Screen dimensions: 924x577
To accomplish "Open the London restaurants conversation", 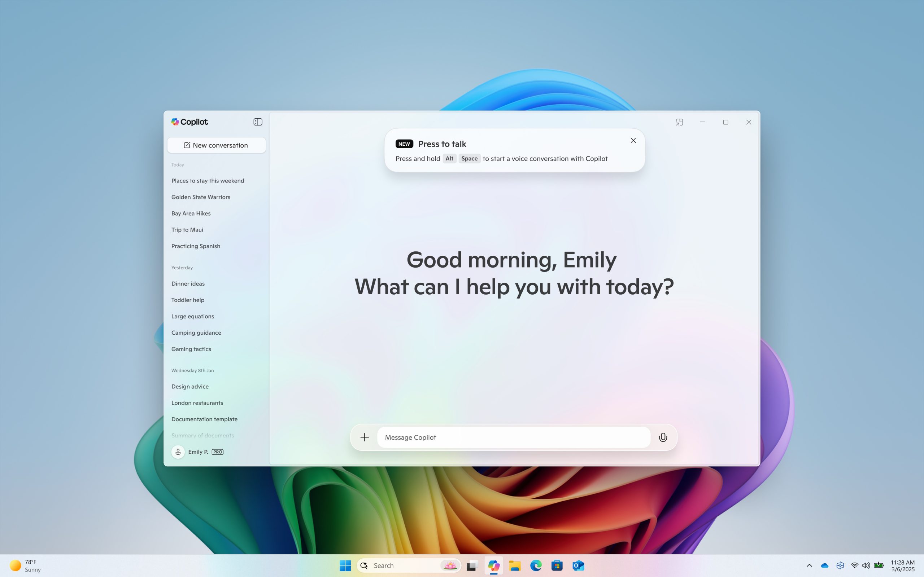I will pyautogui.click(x=197, y=403).
